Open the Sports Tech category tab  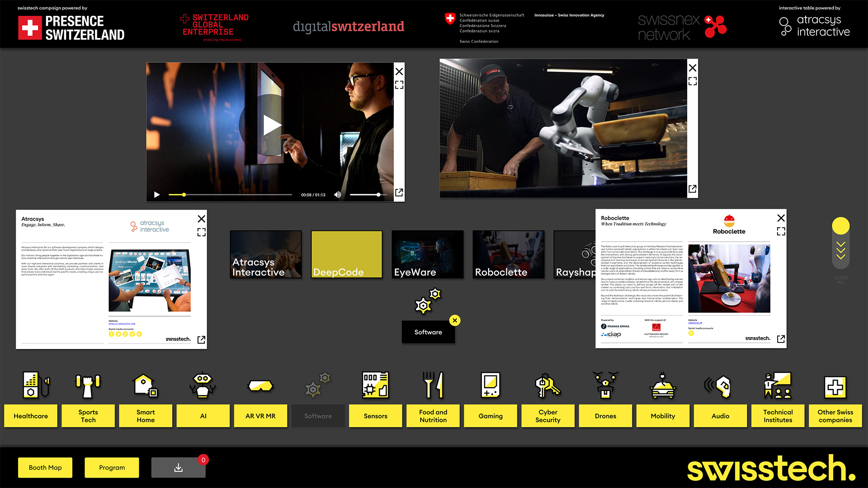[88, 416]
